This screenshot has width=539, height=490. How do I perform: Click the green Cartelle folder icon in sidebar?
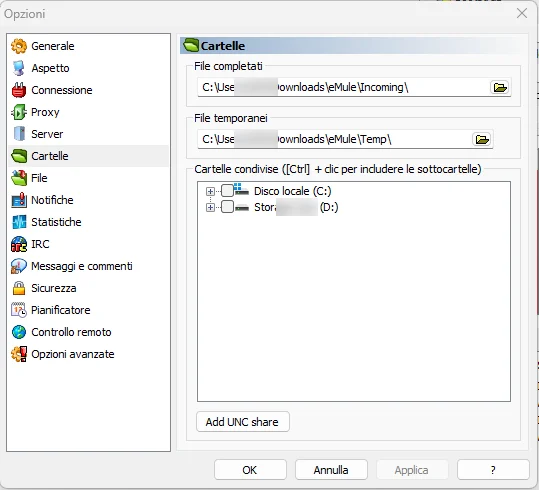[x=19, y=156]
